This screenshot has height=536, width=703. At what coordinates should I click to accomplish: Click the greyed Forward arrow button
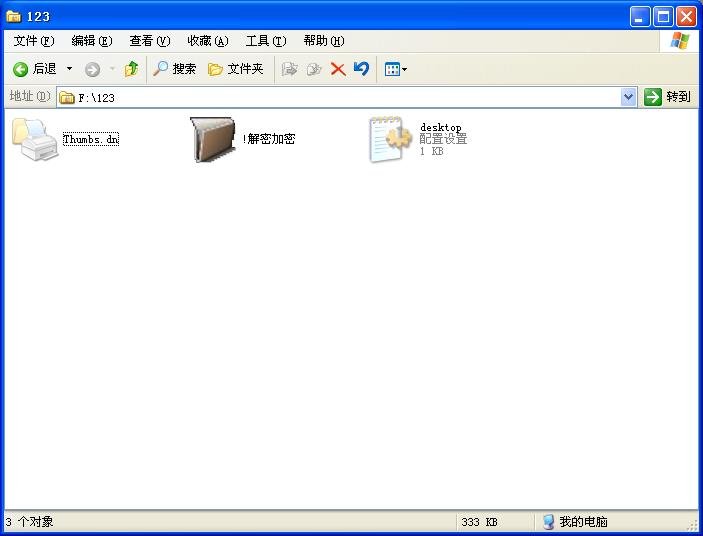click(x=92, y=69)
